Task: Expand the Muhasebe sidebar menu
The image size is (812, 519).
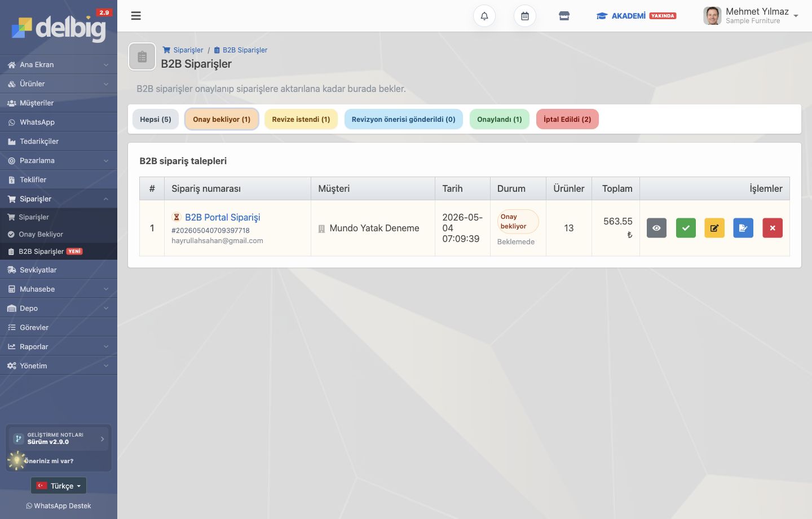Action: pos(59,289)
